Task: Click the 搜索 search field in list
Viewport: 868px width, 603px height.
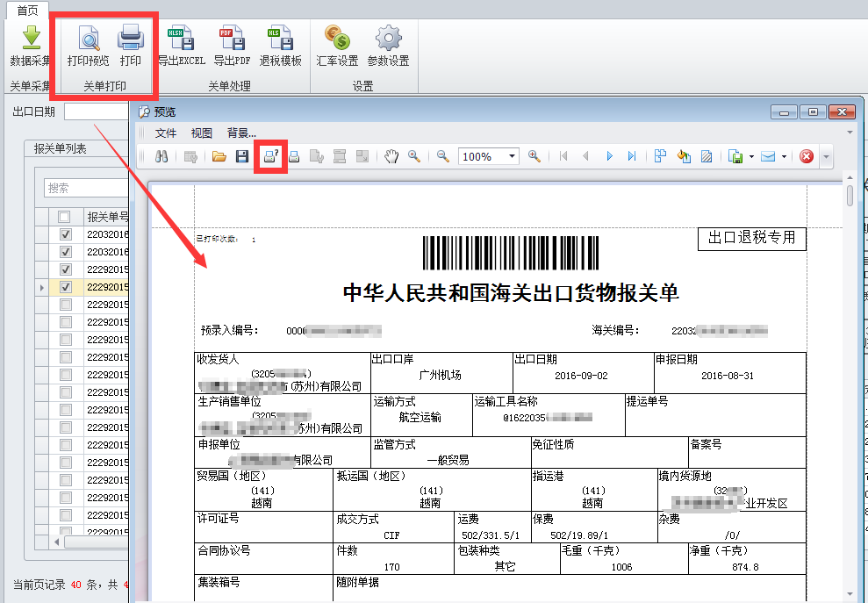Action: click(x=83, y=188)
